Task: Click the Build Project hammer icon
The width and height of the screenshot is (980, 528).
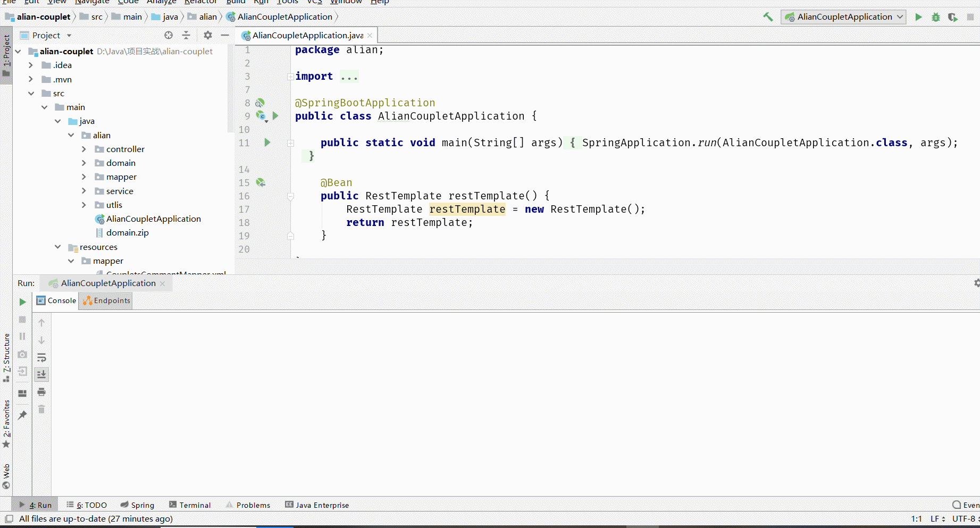Action: tap(767, 16)
